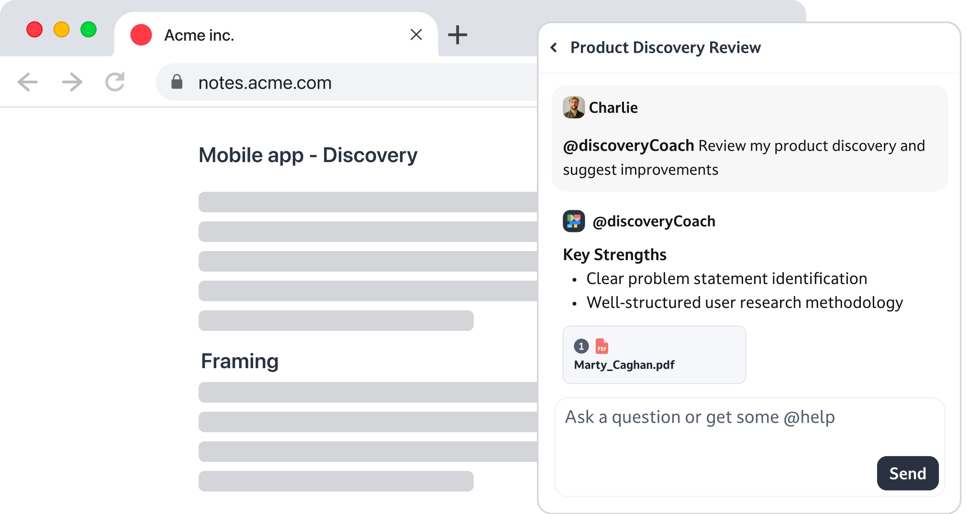Click the back chevron in the review panel
This screenshot has height=514, width=980.
coord(554,47)
